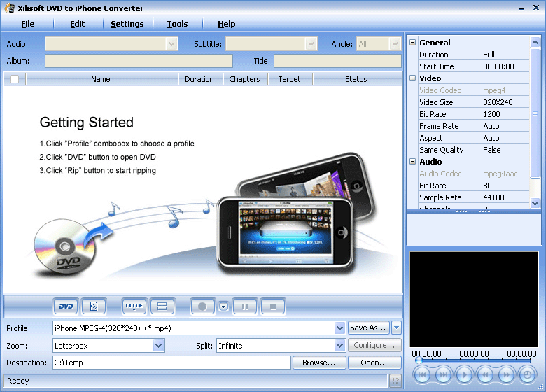Open the Split Infinite dropdown
This screenshot has width=546, height=392.
click(x=340, y=346)
